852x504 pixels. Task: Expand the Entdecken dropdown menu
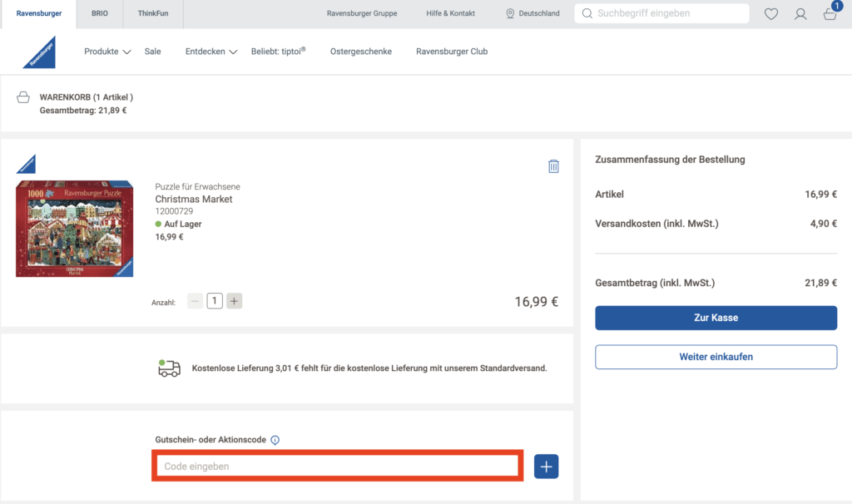(211, 52)
